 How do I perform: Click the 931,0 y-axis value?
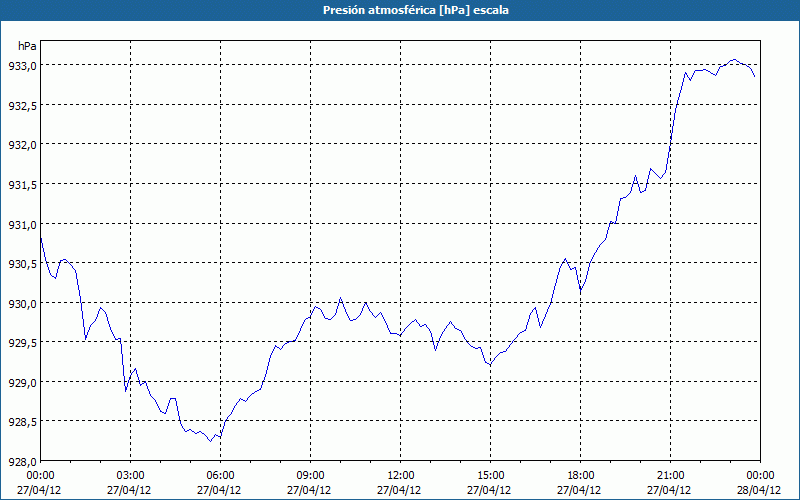[22, 224]
